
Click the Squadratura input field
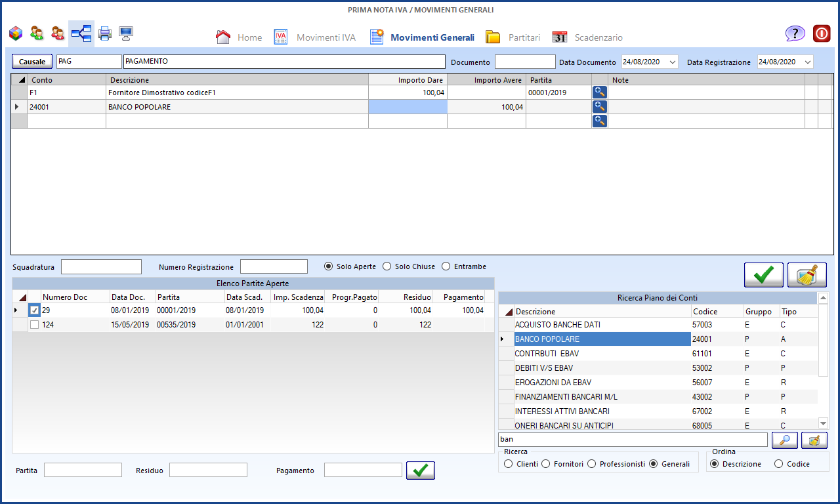[x=101, y=266]
